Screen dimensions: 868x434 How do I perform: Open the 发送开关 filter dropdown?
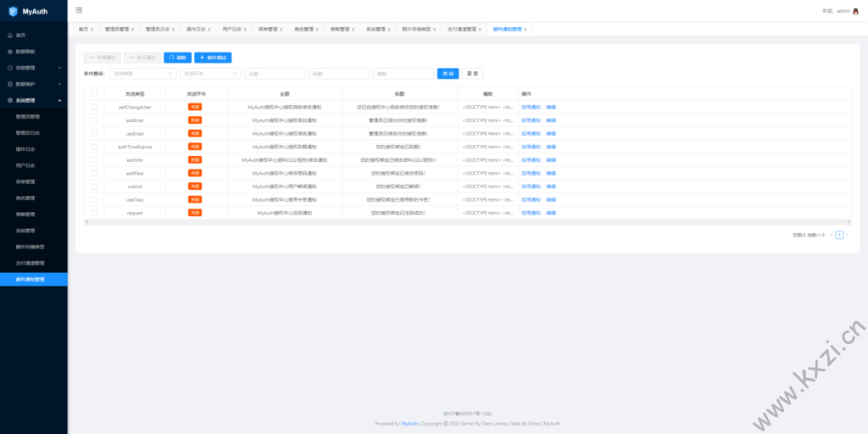[210, 74]
